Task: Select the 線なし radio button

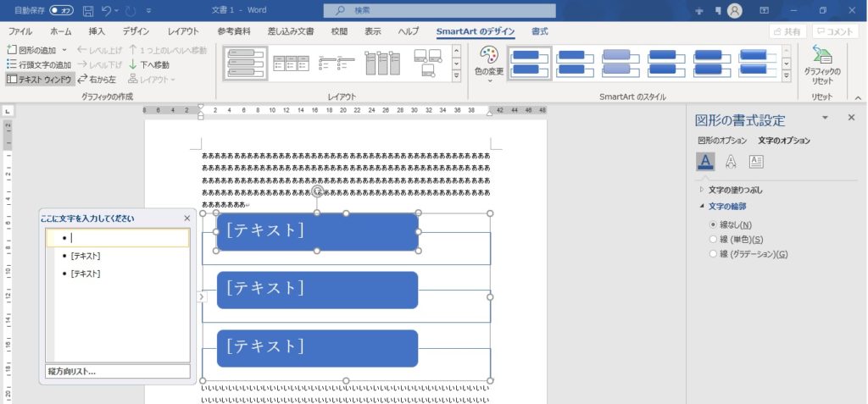Action: (713, 224)
